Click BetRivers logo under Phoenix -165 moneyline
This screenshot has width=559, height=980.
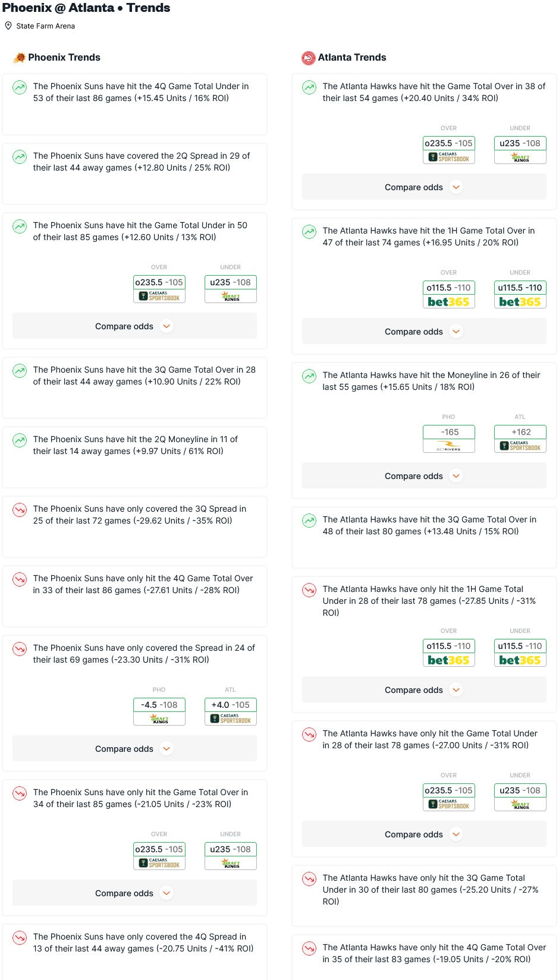coord(449,446)
